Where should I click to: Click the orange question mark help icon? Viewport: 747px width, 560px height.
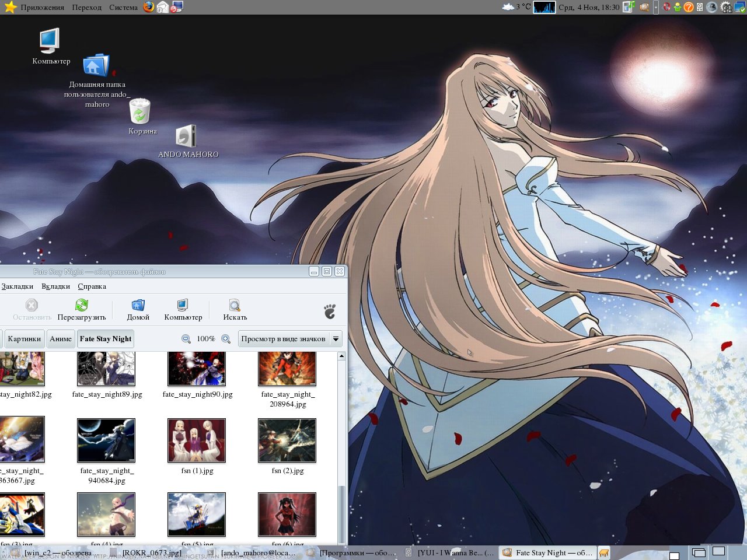tap(689, 7)
